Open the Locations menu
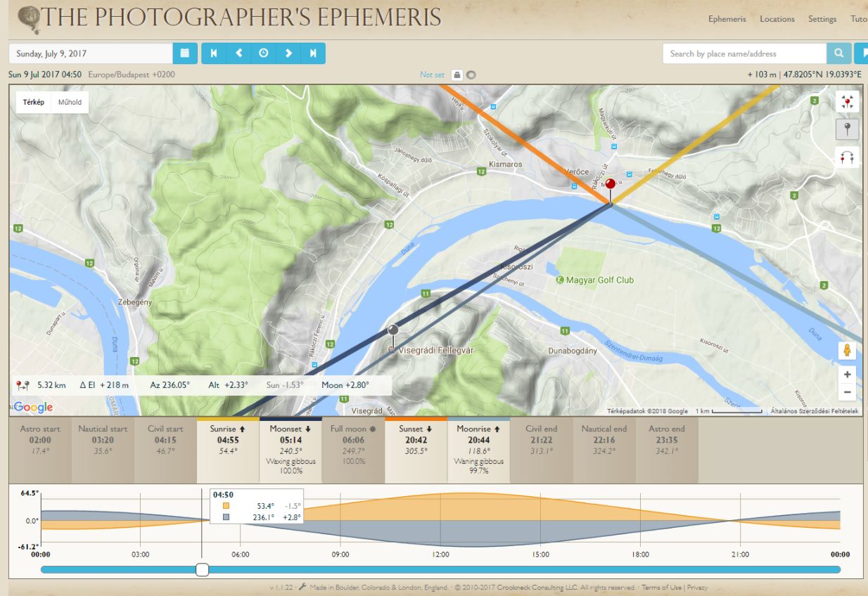Viewport: 868px width, 596px height. 777,19
